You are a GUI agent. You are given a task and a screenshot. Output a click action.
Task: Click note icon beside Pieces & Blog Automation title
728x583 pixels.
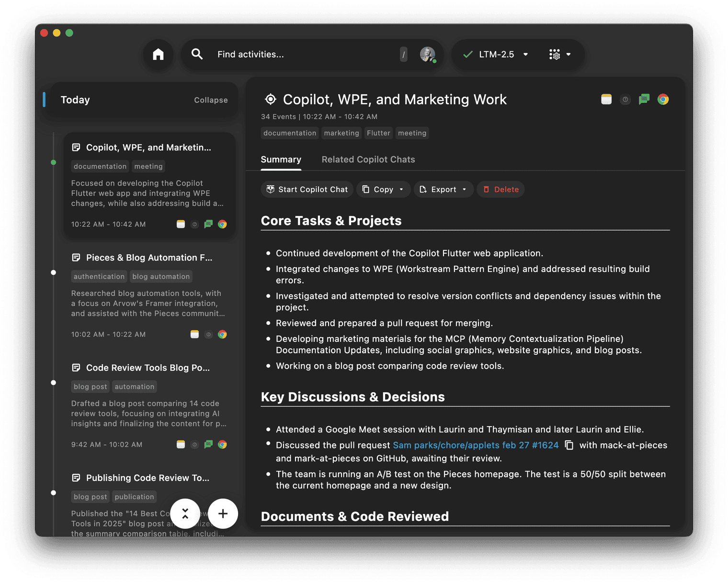point(76,258)
